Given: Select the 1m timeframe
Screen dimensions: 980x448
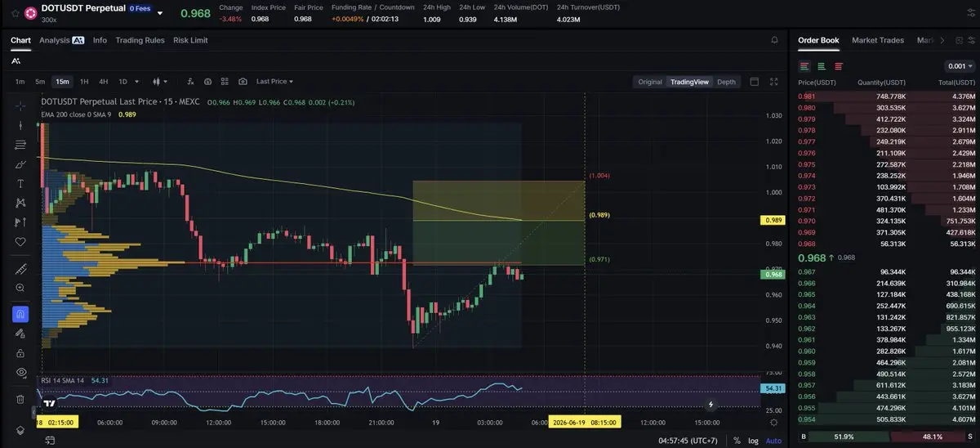Looking at the screenshot, I should tap(20, 82).
